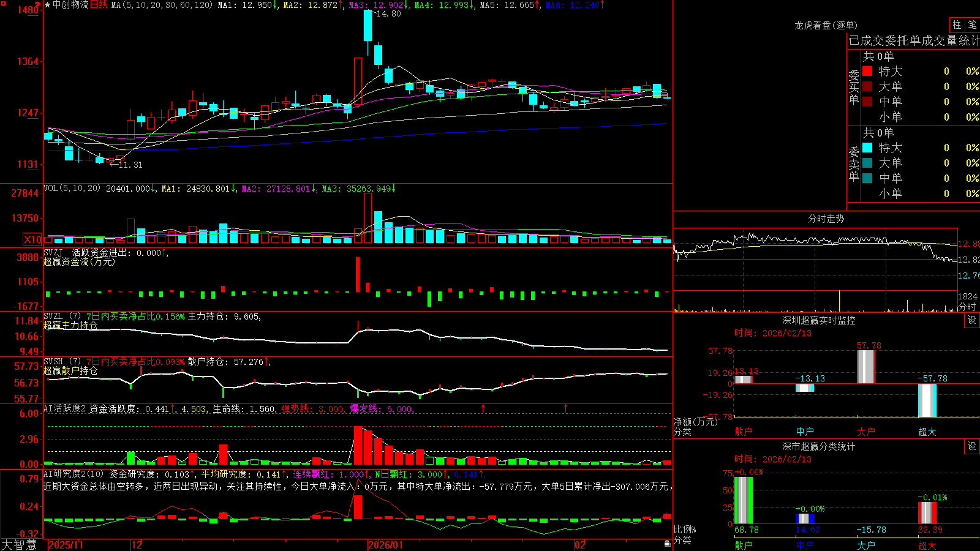Click the 12.88 intraday price label

click(969, 244)
